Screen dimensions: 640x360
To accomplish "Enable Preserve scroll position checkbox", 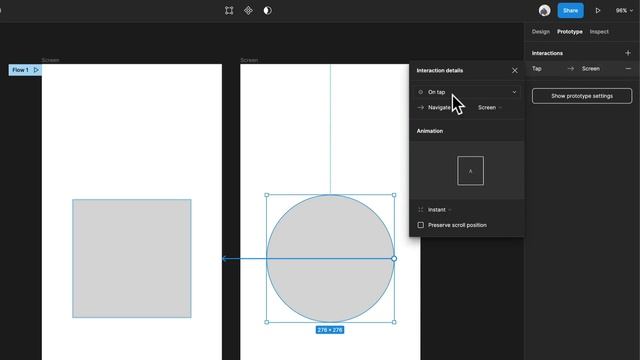I will [x=420, y=225].
